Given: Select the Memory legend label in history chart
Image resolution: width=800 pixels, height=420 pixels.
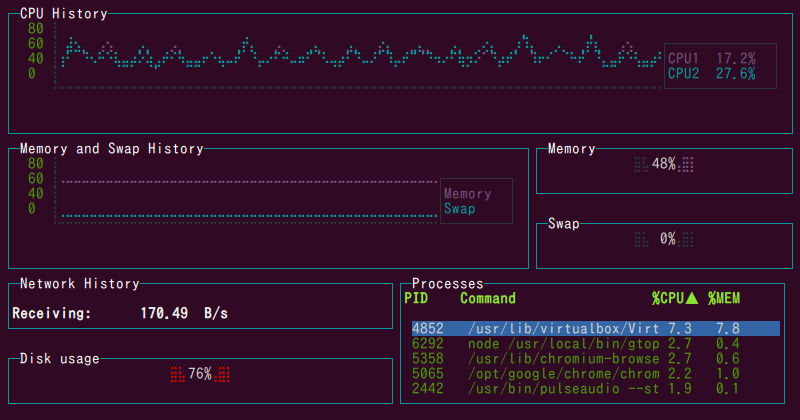Looking at the screenshot, I should [467, 194].
